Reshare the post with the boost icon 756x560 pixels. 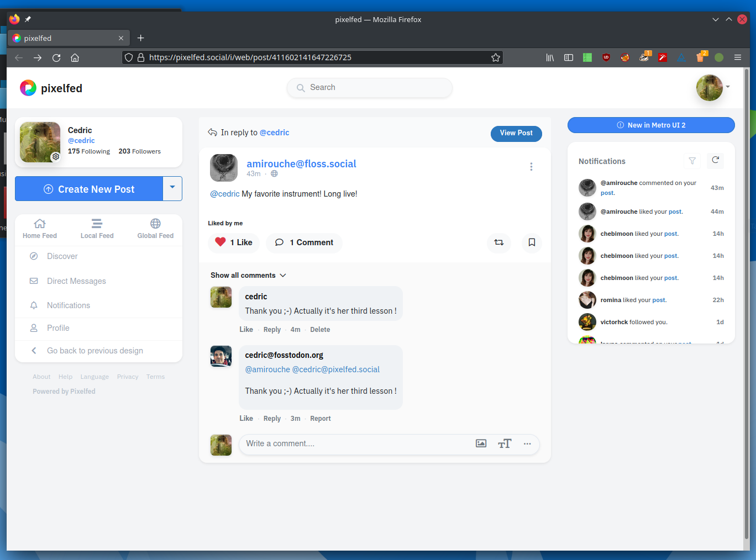coord(499,242)
